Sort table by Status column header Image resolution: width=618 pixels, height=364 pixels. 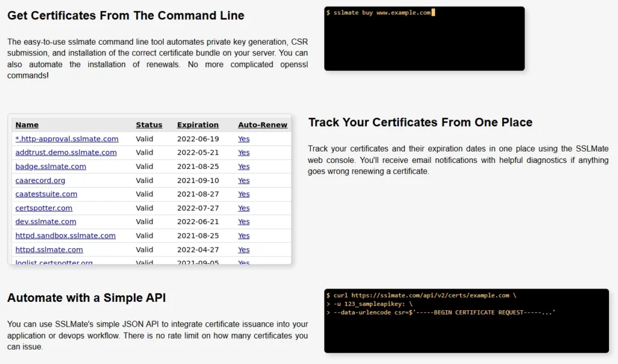pyautogui.click(x=149, y=124)
